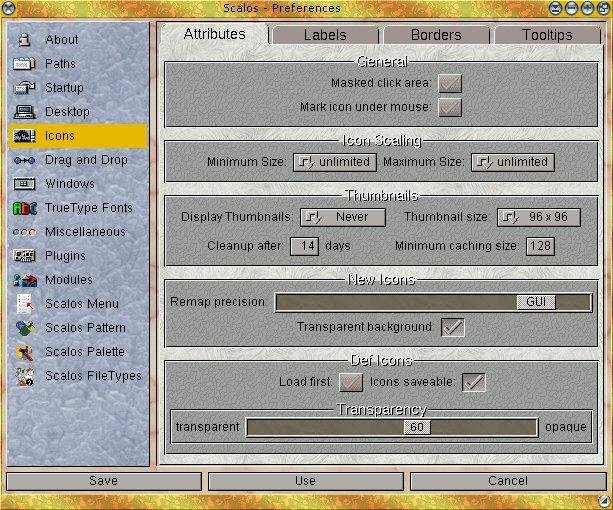Select Desktop in the sidebar list
This screenshot has height=510, width=613.
78,112
